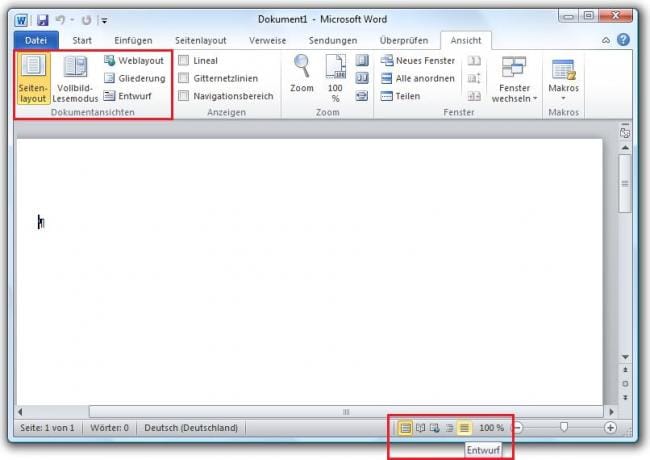Click the view side by side icon
650x460 pixels.
point(474,61)
